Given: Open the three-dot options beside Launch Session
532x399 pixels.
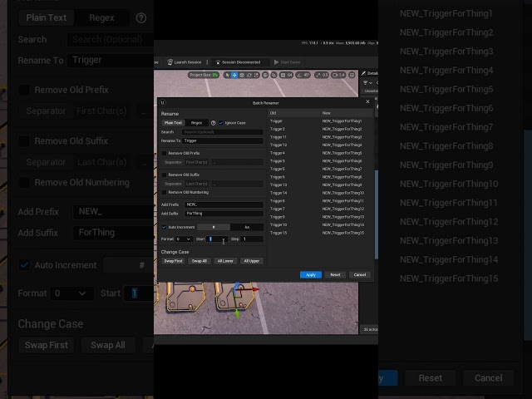Looking at the screenshot, I should click(x=207, y=62).
